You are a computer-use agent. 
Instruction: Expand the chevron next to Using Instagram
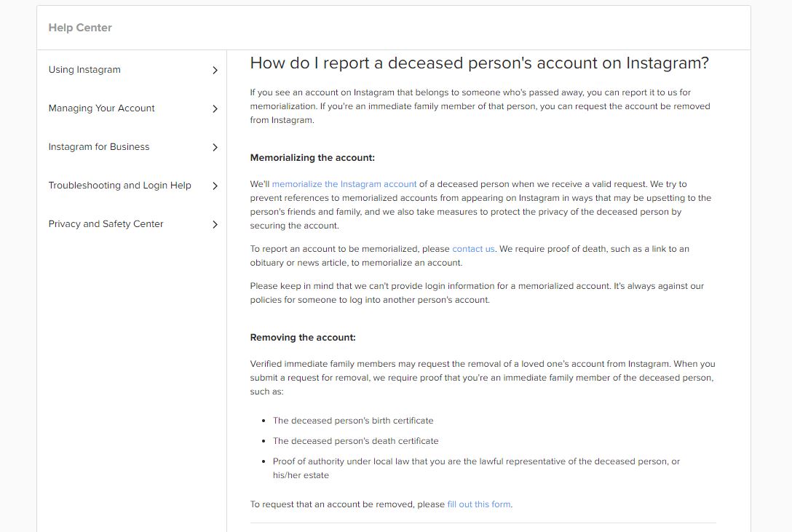215,70
